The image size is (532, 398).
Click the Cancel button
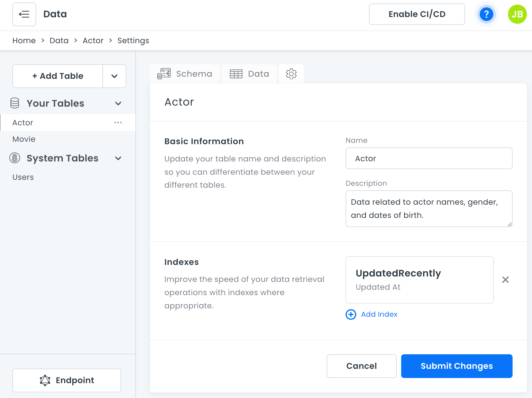361,366
